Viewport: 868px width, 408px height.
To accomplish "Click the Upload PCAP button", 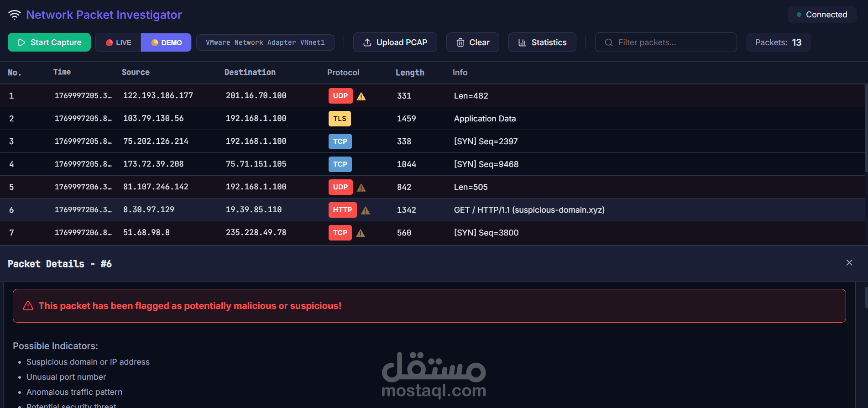I will 395,42.
